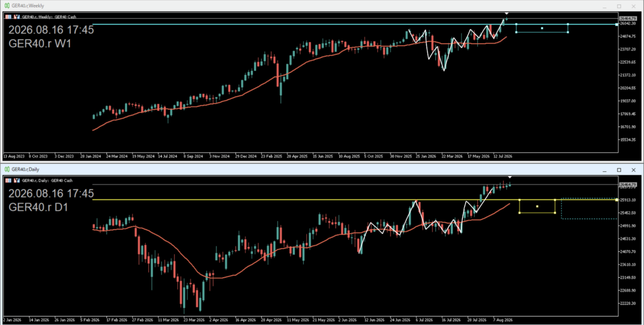Click the Weekly chart's depth-of-market icon

(x=17, y=17)
